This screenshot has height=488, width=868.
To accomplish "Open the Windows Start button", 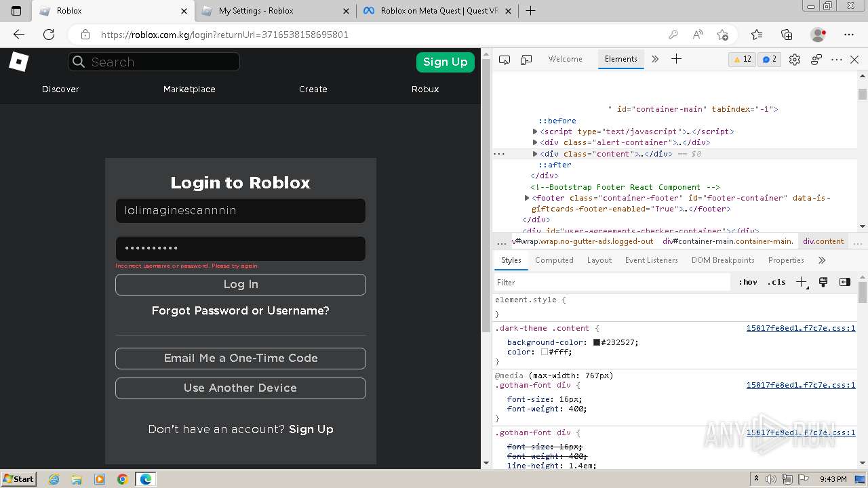I will 19,479.
